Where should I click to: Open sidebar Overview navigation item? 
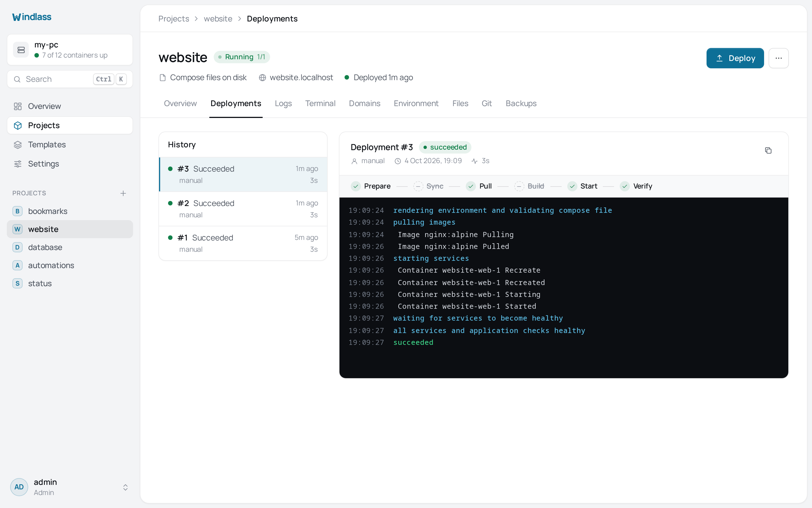coord(70,106)
